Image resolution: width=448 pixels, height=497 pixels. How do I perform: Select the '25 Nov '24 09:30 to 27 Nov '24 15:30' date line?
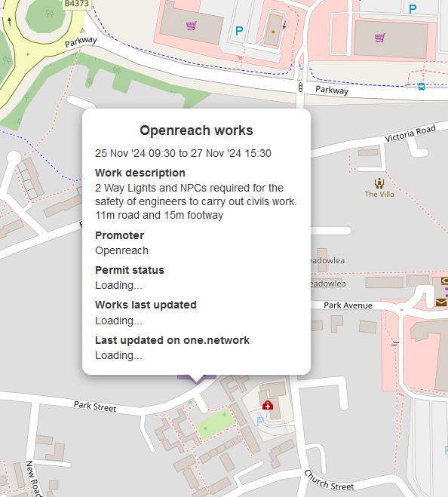(183, 153)
